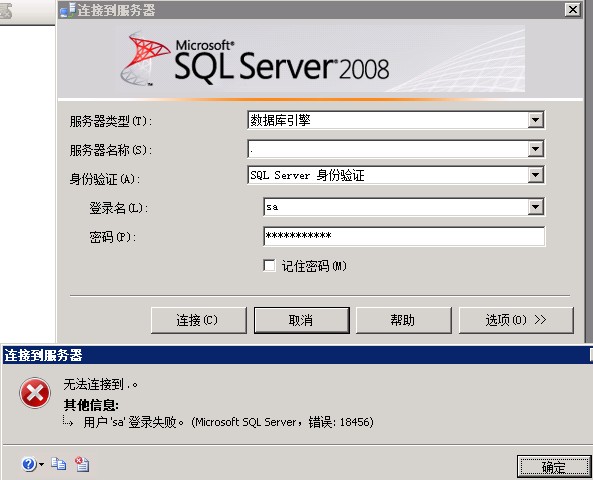Click the SQL Server 2008 logo banner
Image resolution: width=593 pixels, height=480 pixels.
coord(320,59)
